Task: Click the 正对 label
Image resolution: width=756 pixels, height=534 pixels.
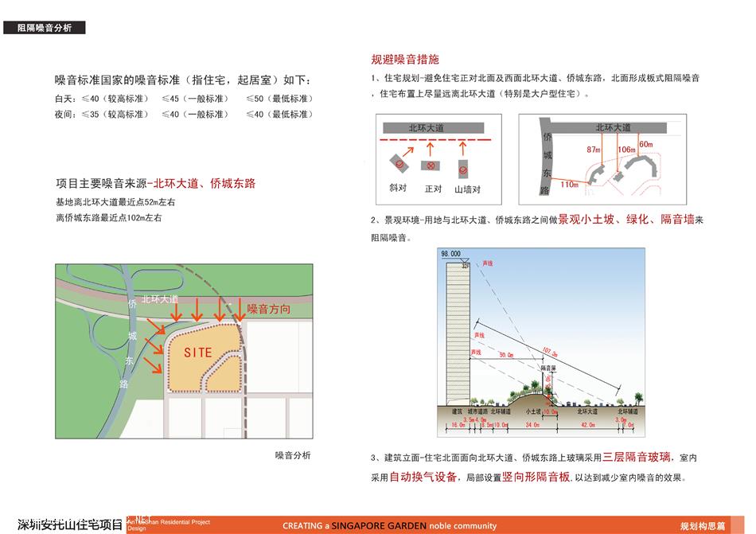Action: point(433,189)
